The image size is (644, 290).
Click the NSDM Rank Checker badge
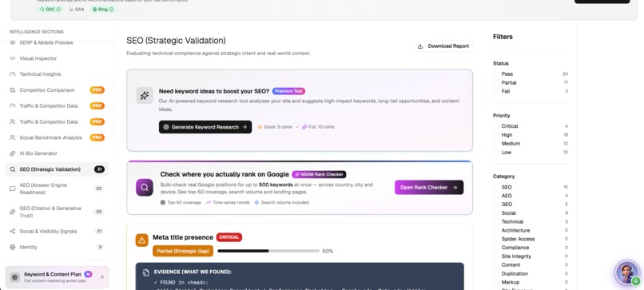[x=319, y=174]
